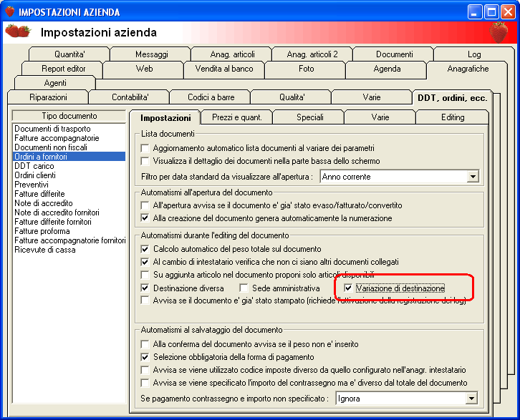Screen dimensions: 520x420
Task: Switch to the Riparazioni tab
Action: 48,97
